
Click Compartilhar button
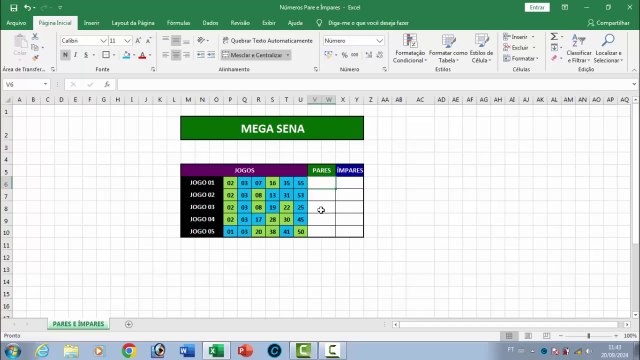tap(608, 23)
